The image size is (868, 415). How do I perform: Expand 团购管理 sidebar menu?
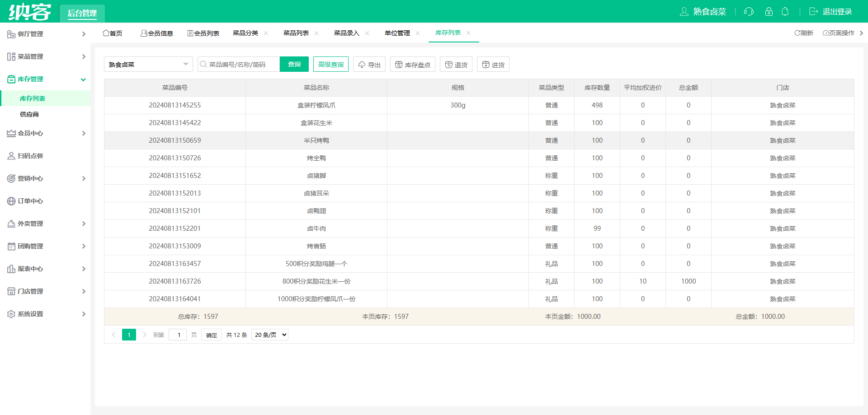tap(45, 246)
